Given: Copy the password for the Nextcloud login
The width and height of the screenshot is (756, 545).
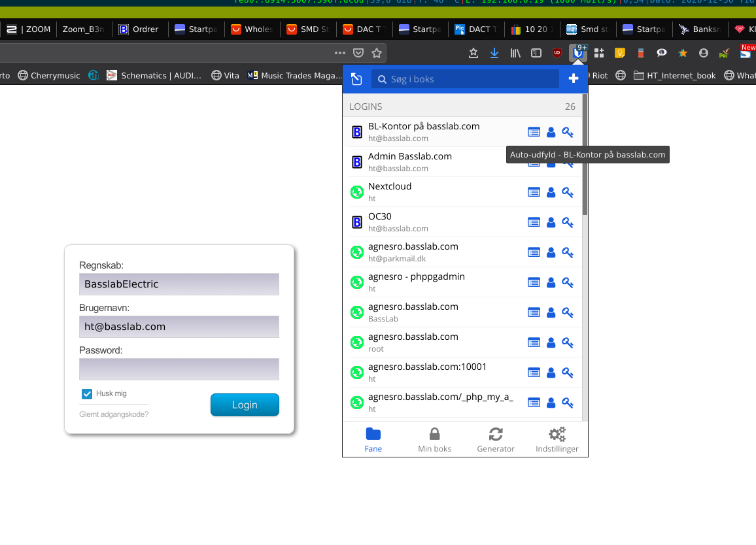Looking at the screenshot, I should (568, 192).
